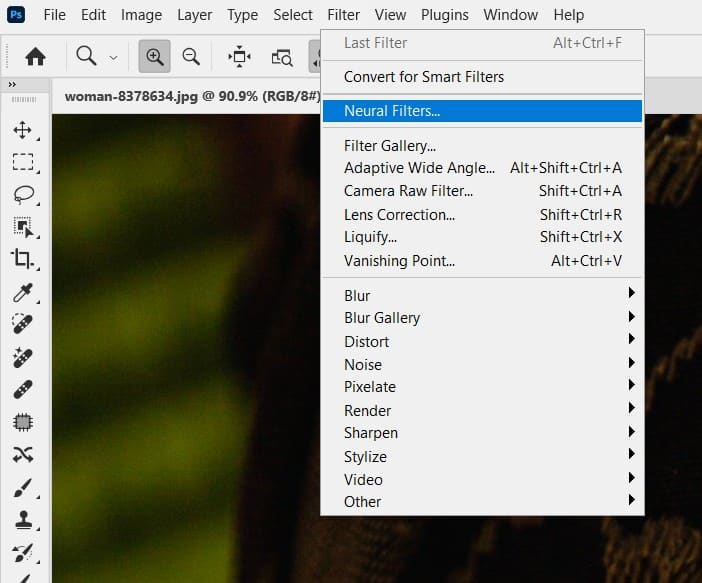The height and width of the screenshot is (583, 702).
Task: Open the File menu
Action: (55, 15)
